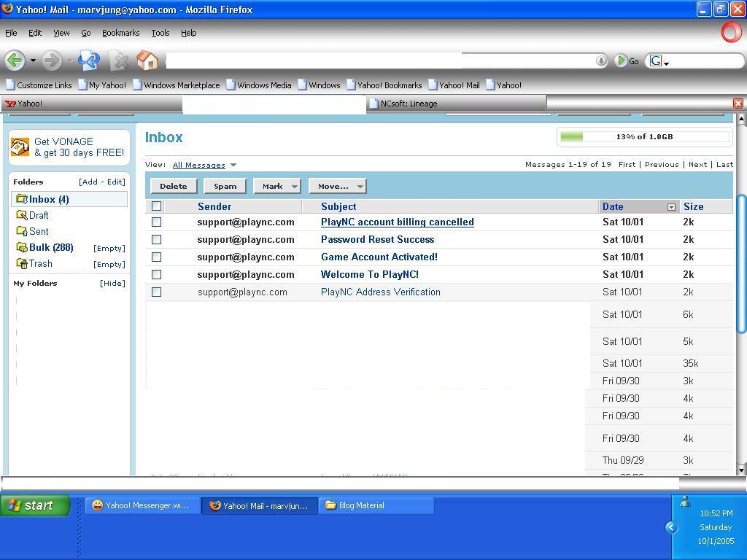This screenshot has height=560, width=747.
Task: Click the 13% of 1.0GB storage meter
Action: pyautogui.click(x=643, y=136)
